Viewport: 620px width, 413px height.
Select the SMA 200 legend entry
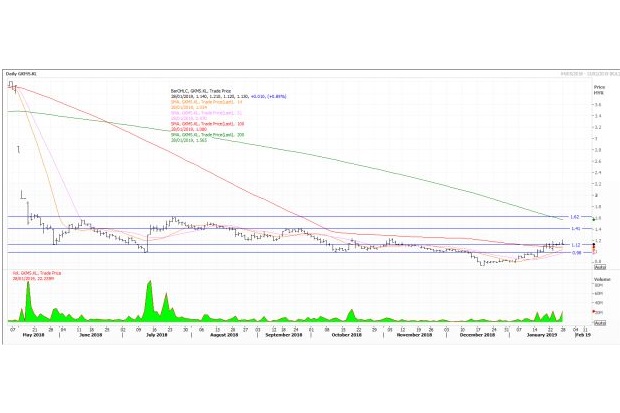click(199, 134)
